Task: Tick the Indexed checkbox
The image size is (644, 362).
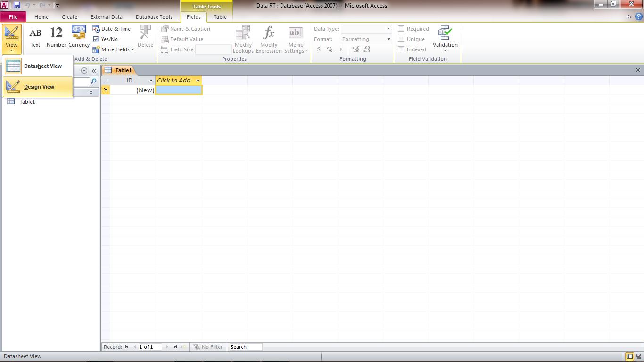Action: tap(401, 49)
